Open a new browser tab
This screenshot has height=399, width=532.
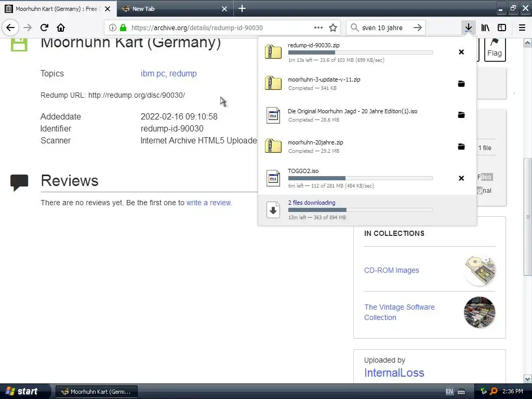pos(242,8)
